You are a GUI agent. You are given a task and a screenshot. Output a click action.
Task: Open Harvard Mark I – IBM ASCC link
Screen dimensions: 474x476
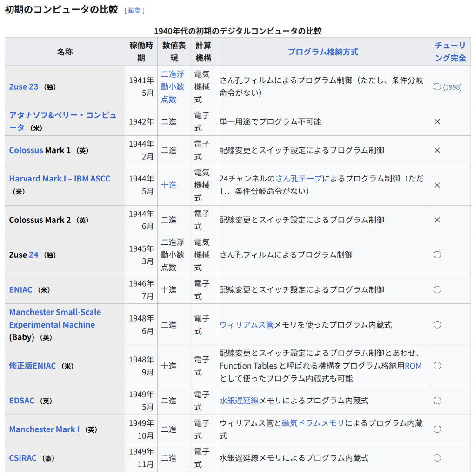[60, 179]
